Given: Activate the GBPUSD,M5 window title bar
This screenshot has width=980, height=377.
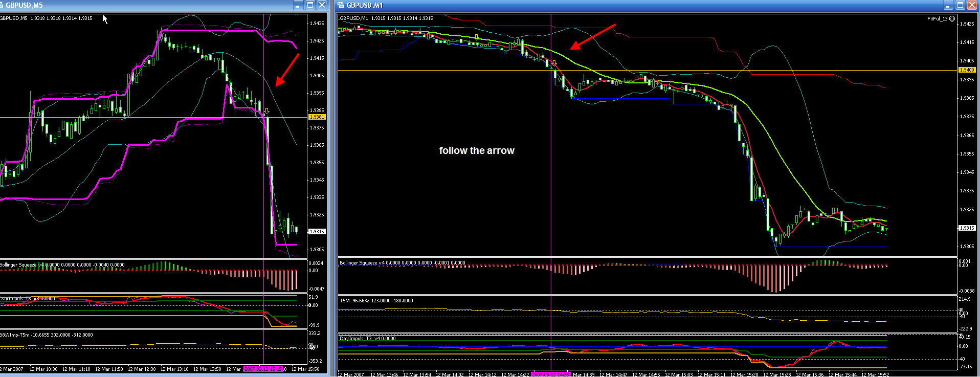Looking at the screenshot, I should click(x=153, y=5).
